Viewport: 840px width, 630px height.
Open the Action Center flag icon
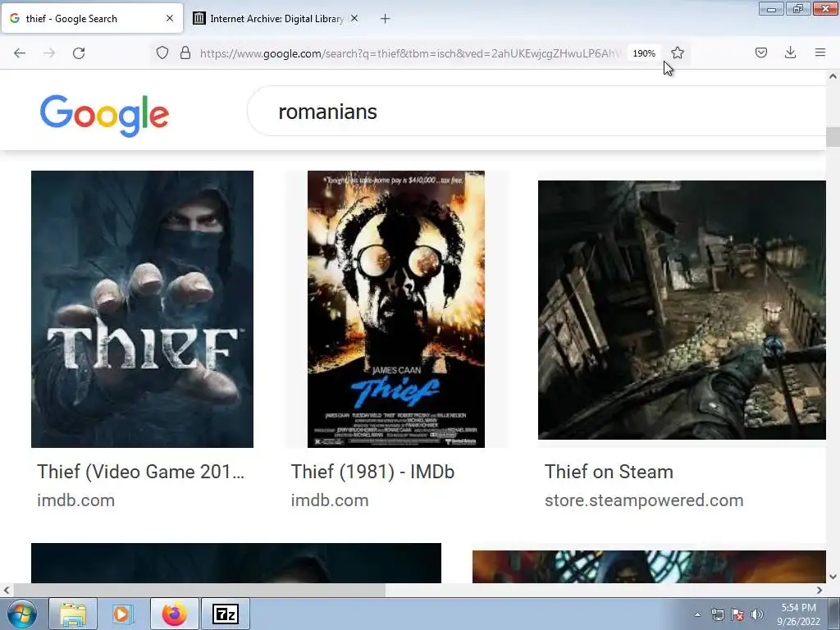tap(737, 614)
